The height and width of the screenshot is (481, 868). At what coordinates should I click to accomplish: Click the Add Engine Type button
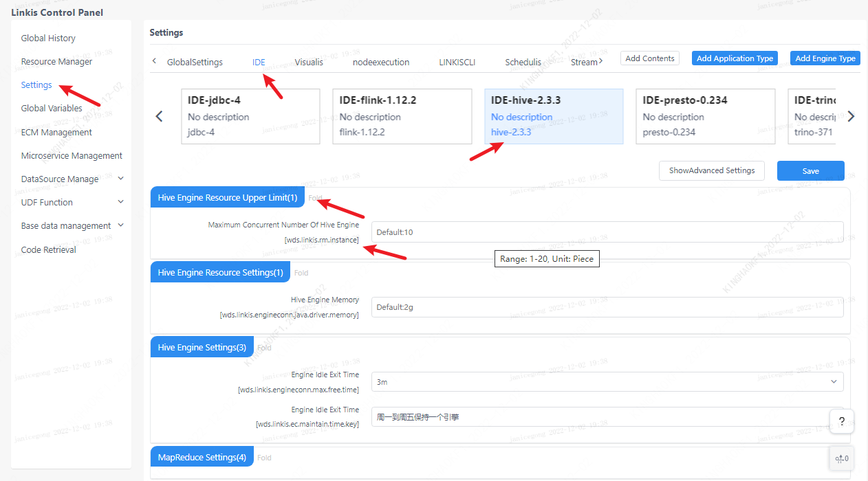[825, 58]
